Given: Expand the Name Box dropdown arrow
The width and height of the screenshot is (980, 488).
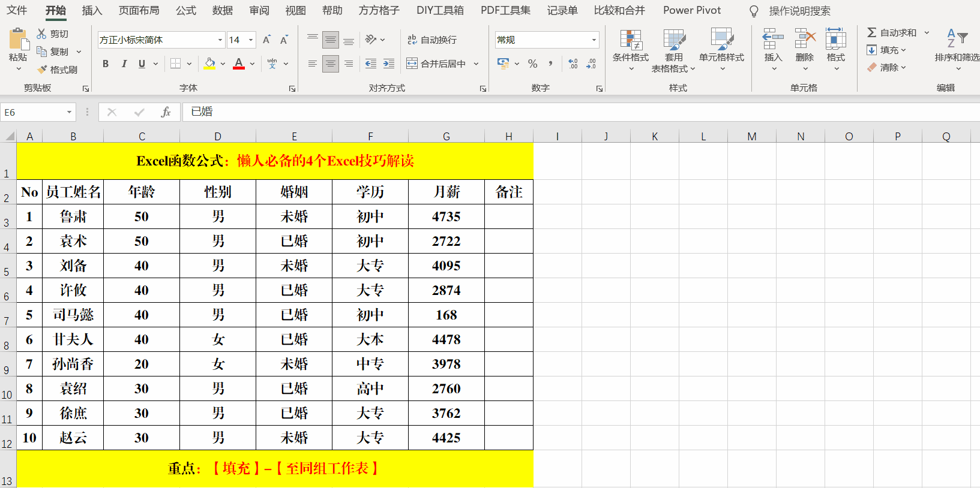Looking at the screenshot, I should [x=69, y=112].
